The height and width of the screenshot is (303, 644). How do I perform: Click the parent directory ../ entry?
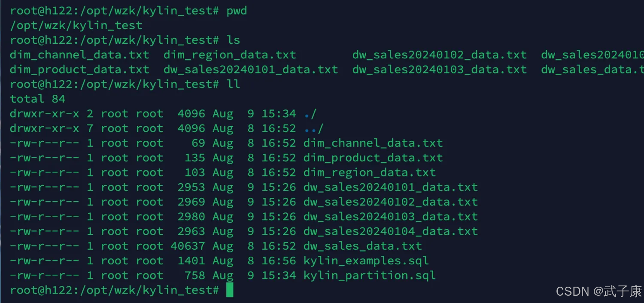pos(313,128)
